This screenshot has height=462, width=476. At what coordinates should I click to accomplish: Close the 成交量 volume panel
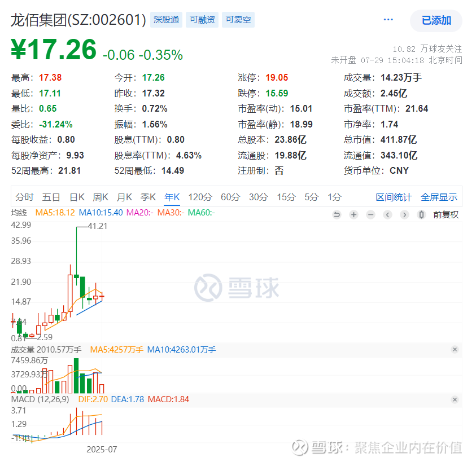455,349
